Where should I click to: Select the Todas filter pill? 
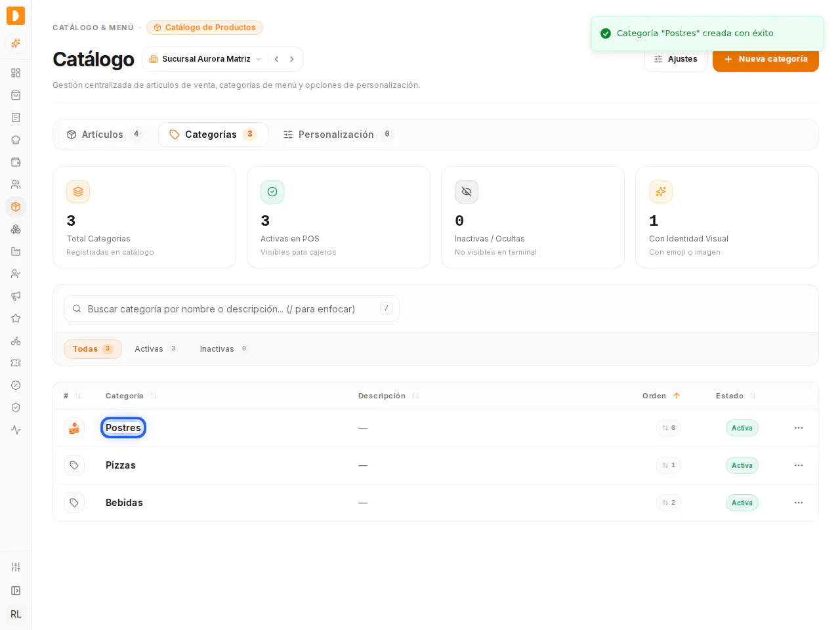[x=93, y=349]
